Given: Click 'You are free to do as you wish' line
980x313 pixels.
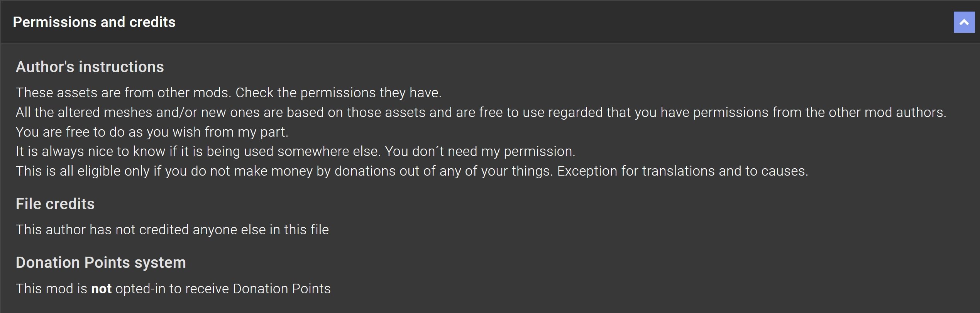Looking at the screenshot, I should click(152, 132).
